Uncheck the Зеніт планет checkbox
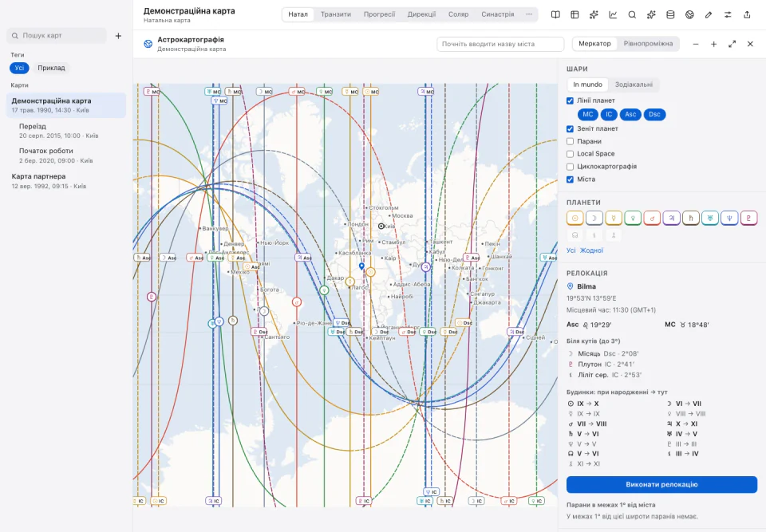Viewport: 766px width, 532px height. point(570,129)
